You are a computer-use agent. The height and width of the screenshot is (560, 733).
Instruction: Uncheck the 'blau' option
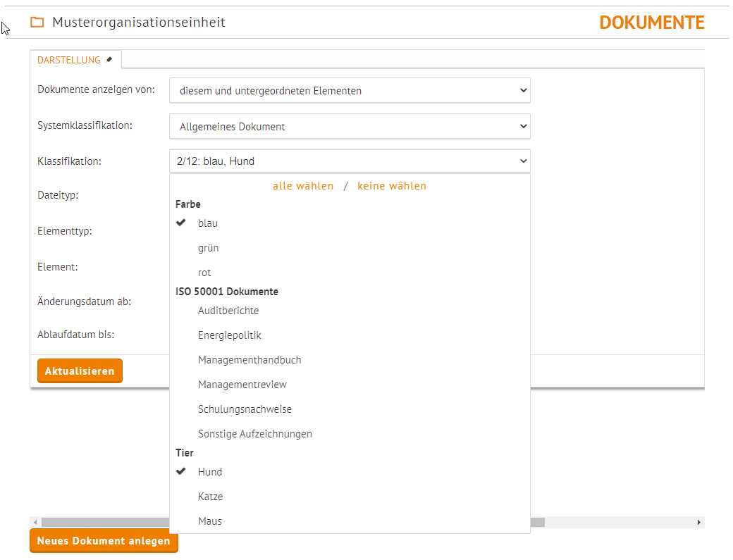pyautogui.click(x=350, y=223)
